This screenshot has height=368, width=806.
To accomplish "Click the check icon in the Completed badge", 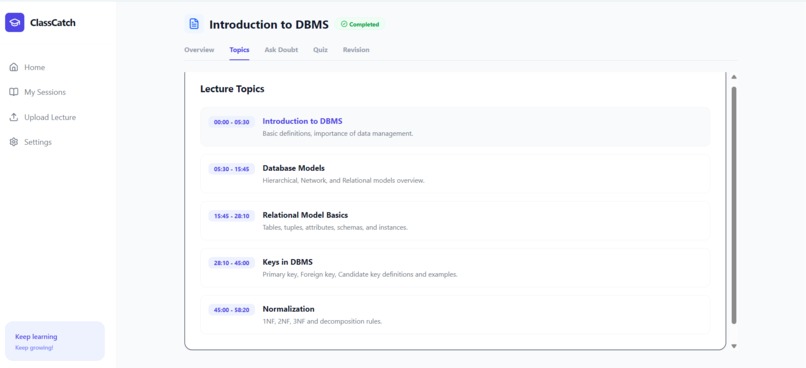I will pos(344,24).
